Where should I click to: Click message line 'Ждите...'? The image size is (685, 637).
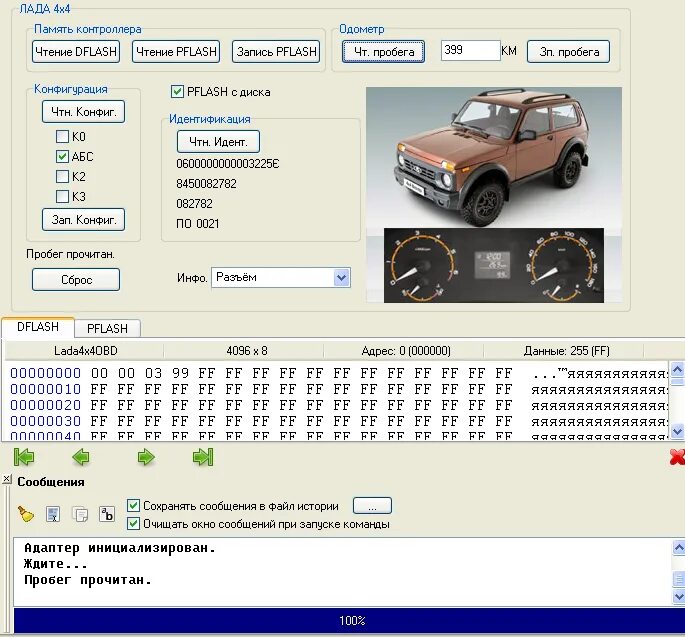55,564
